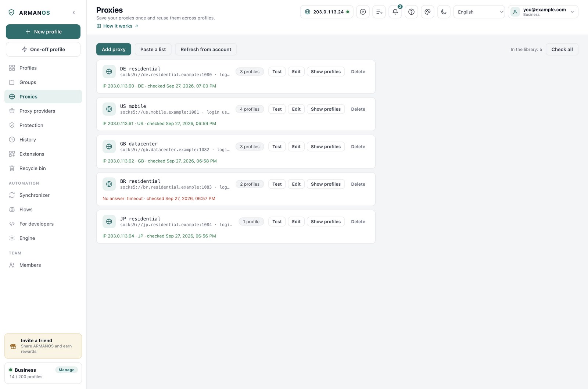Screen dimensions: 588x389
Task: Click the gift icon in Invite a friend
Action: tap(13, 346)
